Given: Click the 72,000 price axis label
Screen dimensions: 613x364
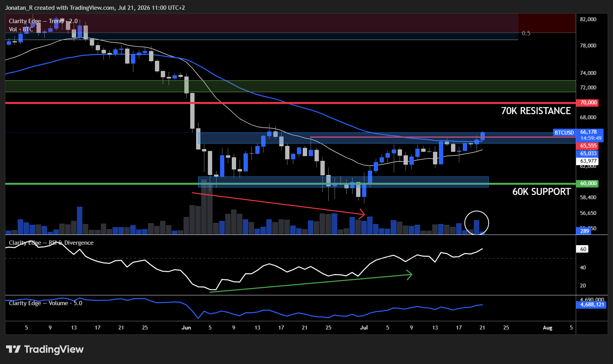Looking at the screenshot, I should click(x=588, y=87).
